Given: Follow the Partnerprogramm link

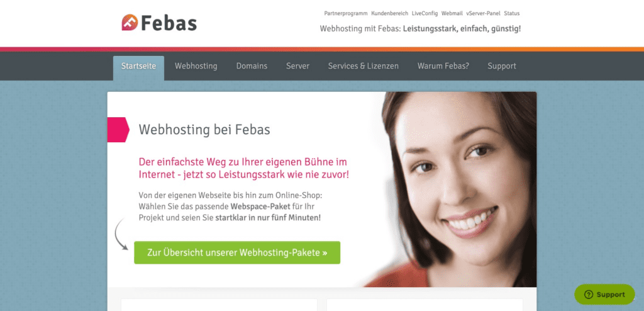Looking at the screenshot, I should point(346,13).
